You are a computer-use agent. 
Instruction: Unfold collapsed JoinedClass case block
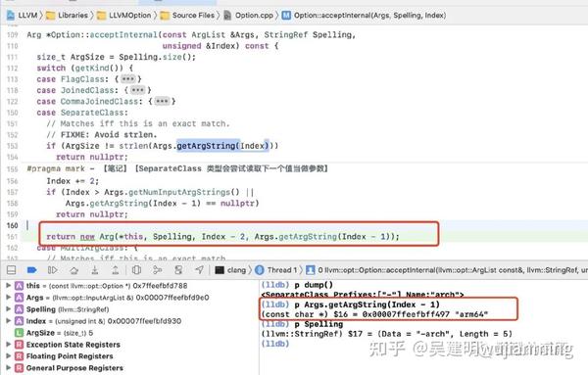[x=137, y=90]
